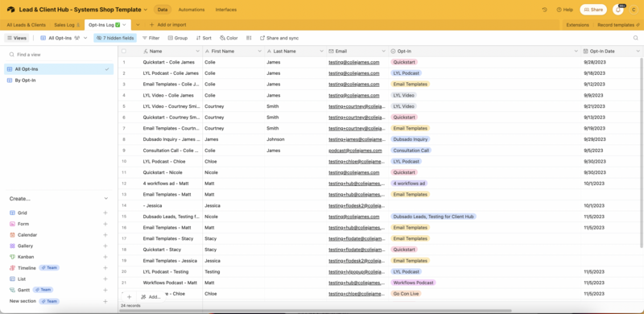Click the pink Quickstart tag in row 1
644x314 pixels.
click(404, 62)
